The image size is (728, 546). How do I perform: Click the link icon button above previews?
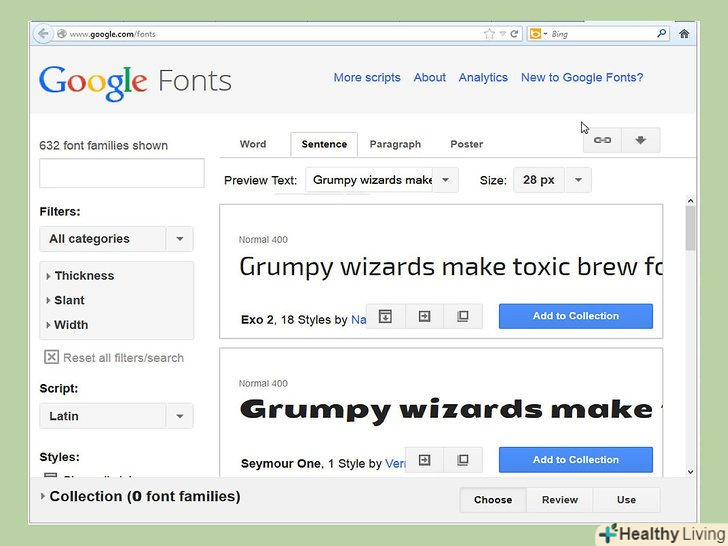pos(602,141)
